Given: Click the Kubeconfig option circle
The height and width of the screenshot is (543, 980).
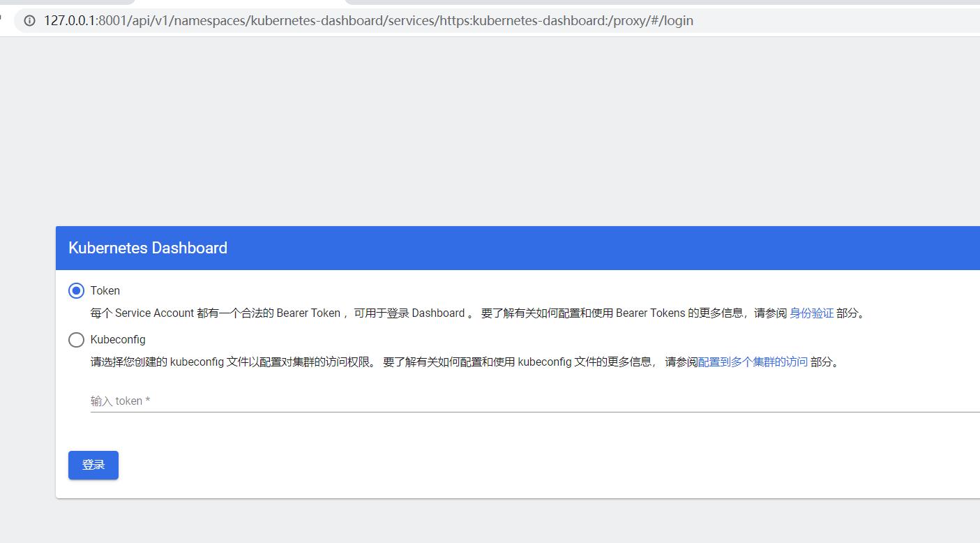Looking at the screenshot, I should (x=77, y=340).
